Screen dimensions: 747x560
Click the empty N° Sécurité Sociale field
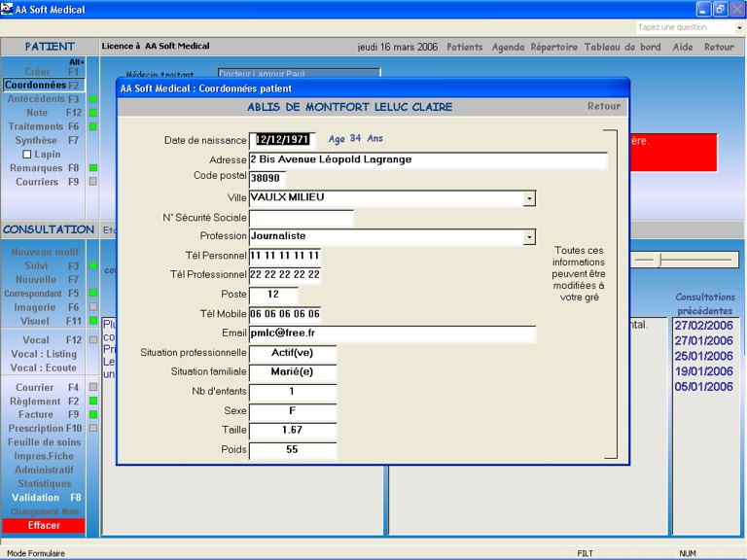tap(302, 218)
